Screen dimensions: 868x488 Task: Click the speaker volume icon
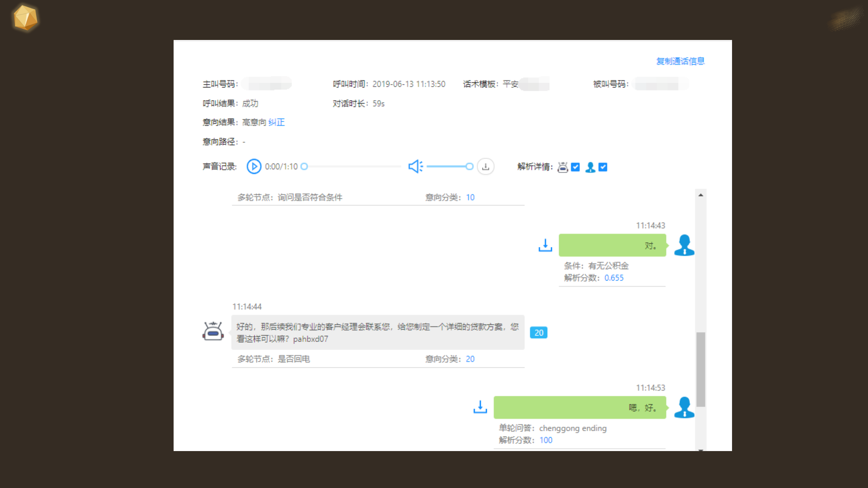(415, 166)
